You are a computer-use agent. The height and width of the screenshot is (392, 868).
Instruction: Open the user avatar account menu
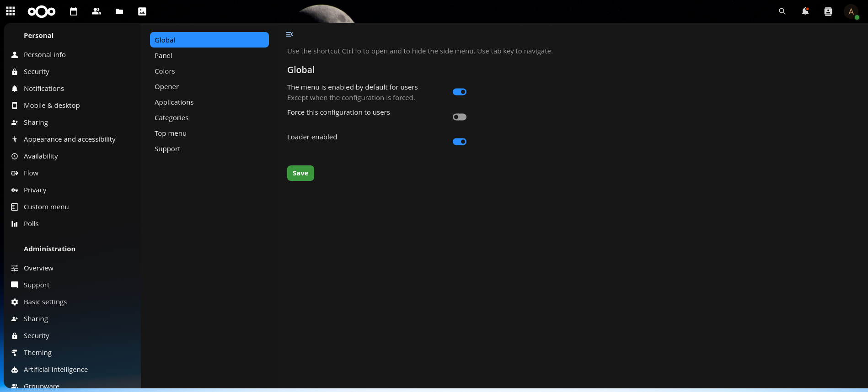(x=851, y=11)
